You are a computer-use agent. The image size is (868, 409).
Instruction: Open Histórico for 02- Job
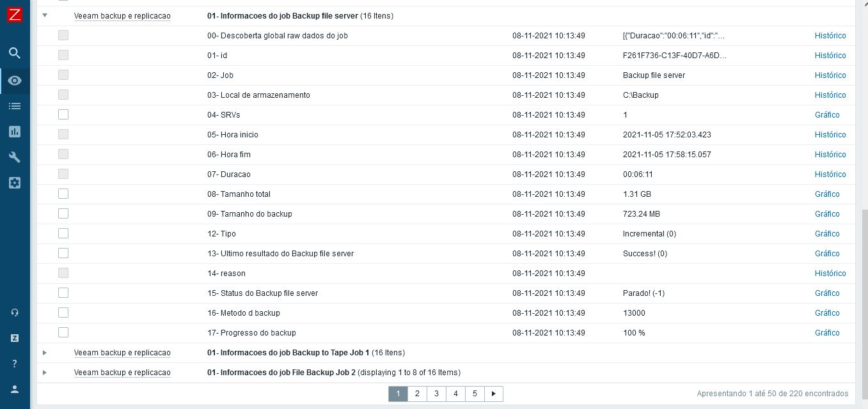pyautogui.click(x=830, y=75)
